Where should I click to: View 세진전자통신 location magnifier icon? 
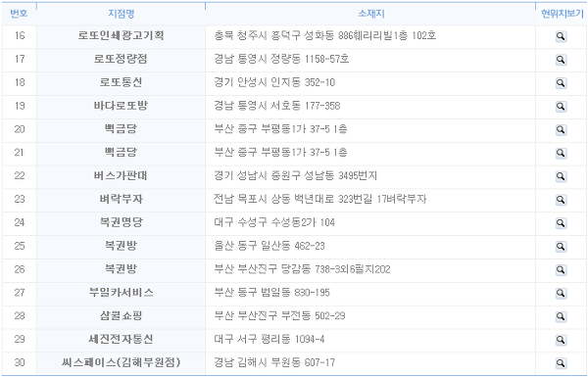(x=561, y=340)
